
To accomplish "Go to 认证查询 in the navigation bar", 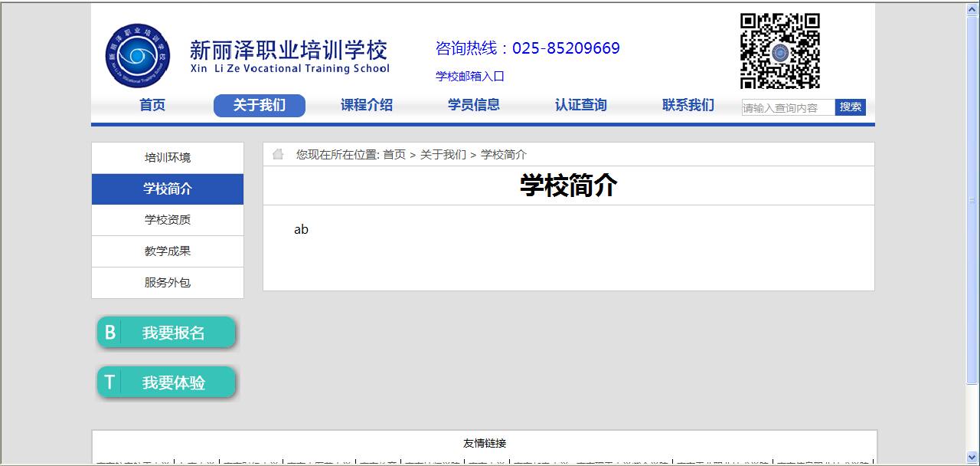I will (x=581, y=106).
